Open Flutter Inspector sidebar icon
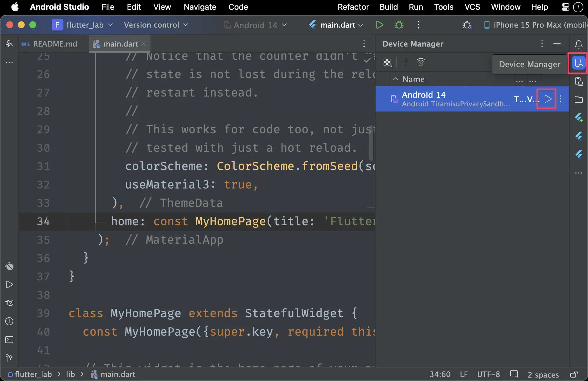 579,117
